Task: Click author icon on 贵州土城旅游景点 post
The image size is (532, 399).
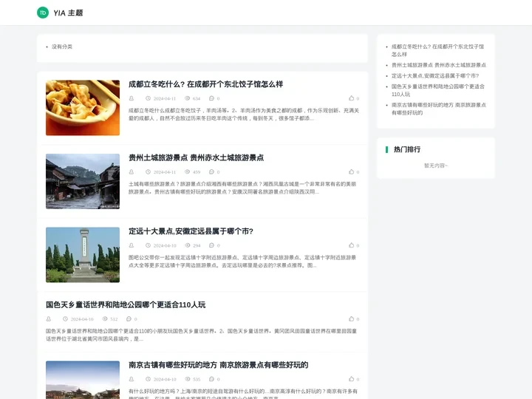Action: click(132, 172)
